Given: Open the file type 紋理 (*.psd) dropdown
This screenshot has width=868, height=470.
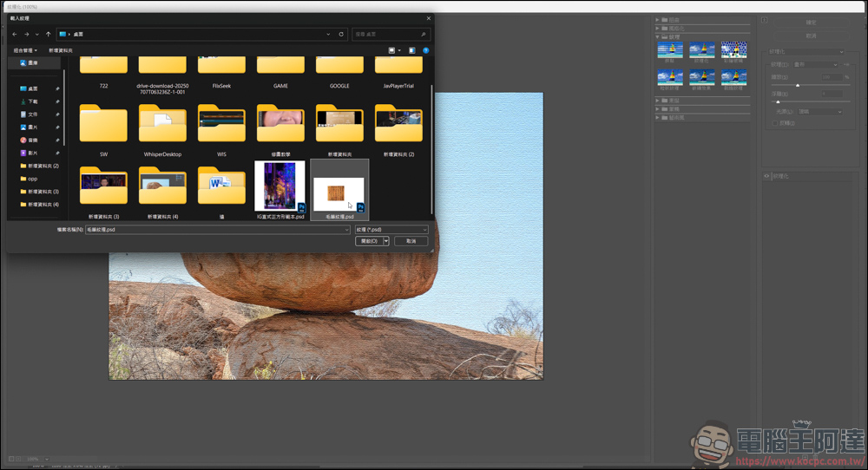Looking at the screenshot, I should 391,230.
